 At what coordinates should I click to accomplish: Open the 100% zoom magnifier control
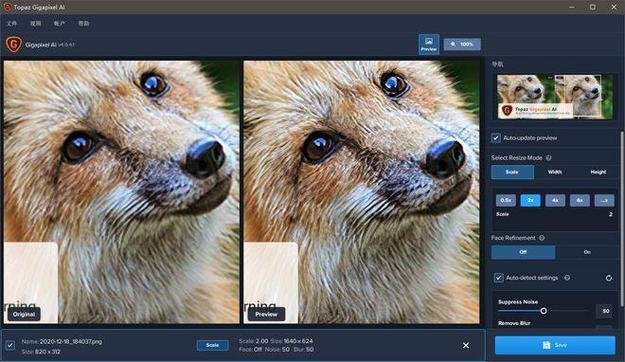click(x=462, y=44)
